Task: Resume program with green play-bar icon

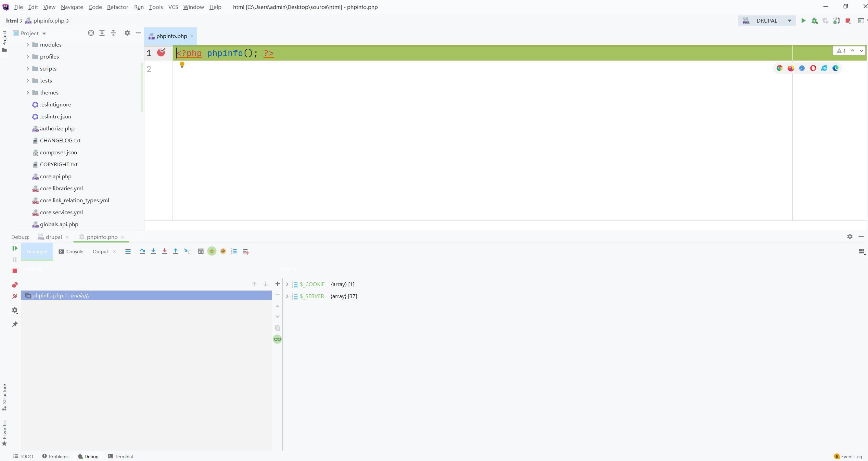Action: pos(15,248)
